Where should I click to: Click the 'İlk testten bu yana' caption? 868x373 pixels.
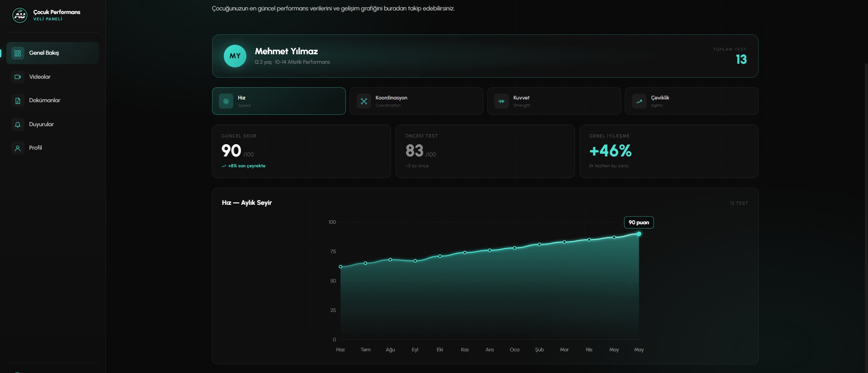[x=609, y=166]
